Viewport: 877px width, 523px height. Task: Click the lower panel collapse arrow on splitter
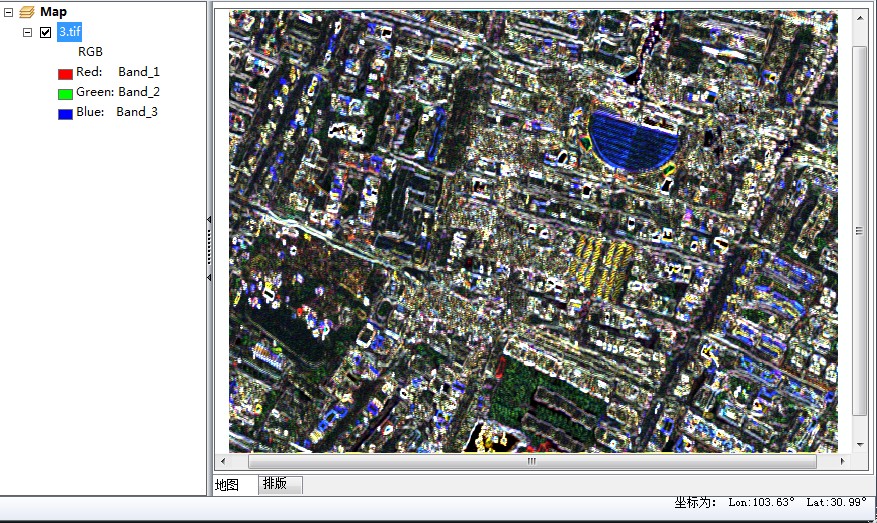pyautogui.click(x=209, y=277)
